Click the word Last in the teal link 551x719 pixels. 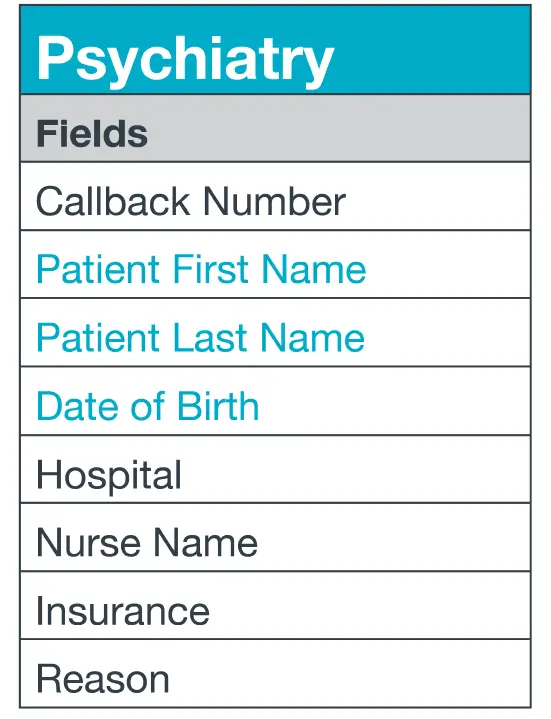210,338
